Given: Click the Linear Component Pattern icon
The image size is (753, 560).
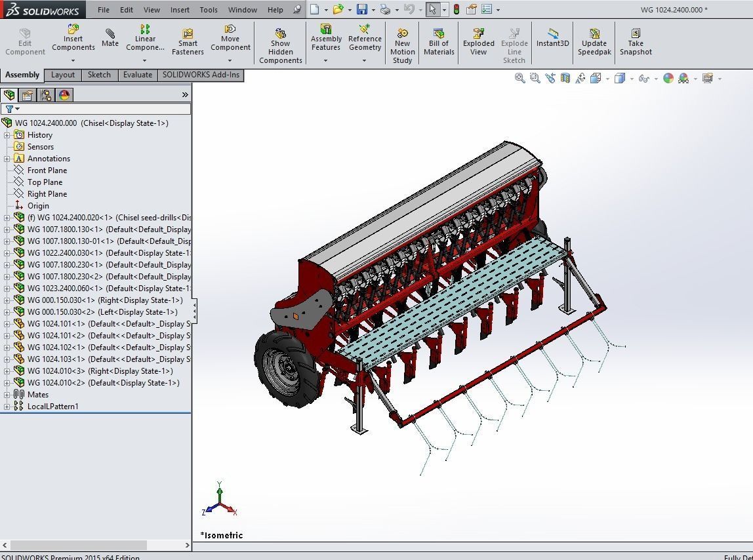Looking at the screenshot, I should click(144, 29).
